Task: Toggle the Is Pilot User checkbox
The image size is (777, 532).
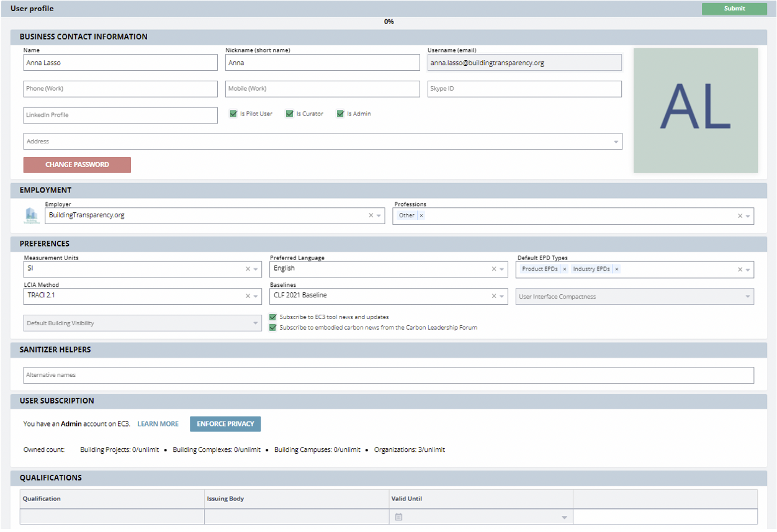Action: (233, 114)
